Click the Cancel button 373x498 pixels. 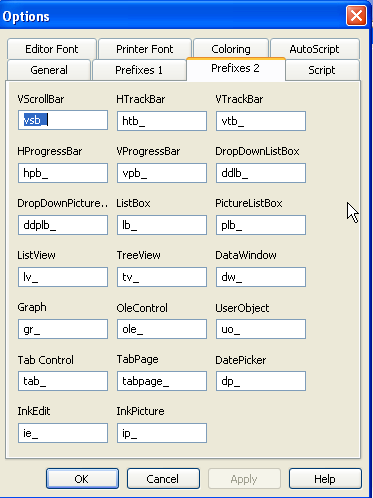click(x=163, y=479)
